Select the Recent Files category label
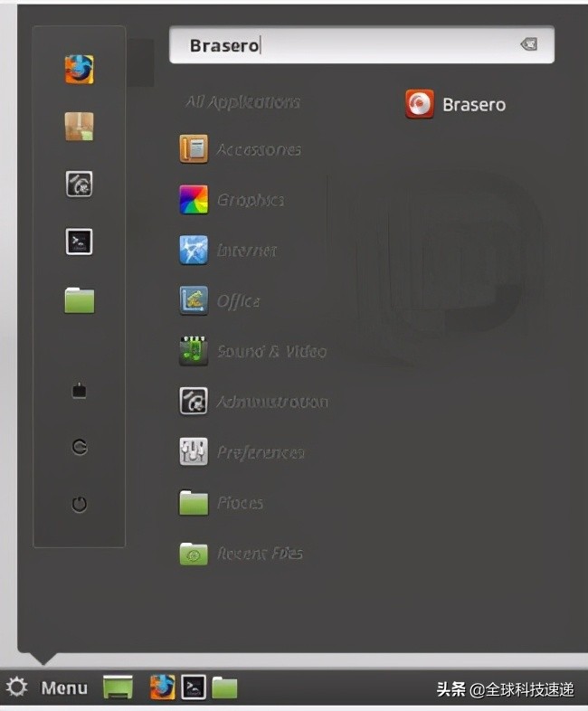 point(260,554)
